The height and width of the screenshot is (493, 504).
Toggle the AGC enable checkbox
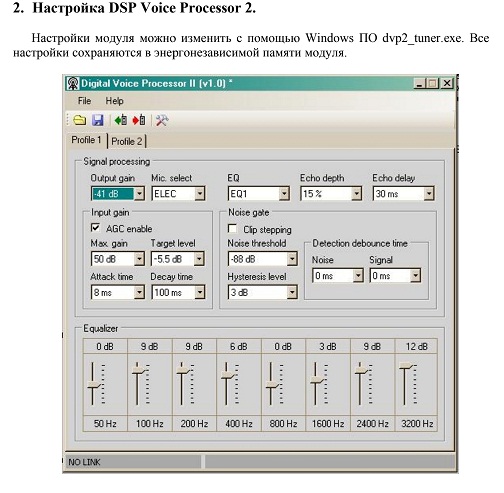(x=95, y=228)
